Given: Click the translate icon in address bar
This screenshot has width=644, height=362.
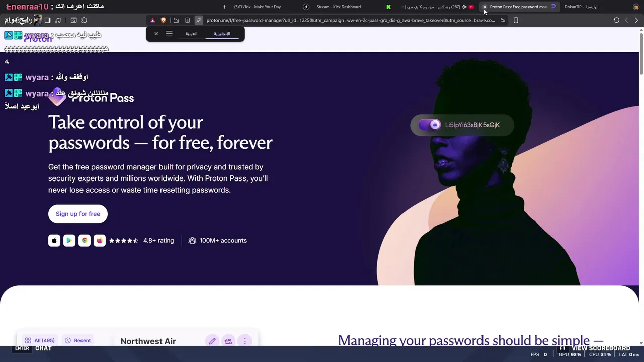Looking at the screenshot, I should point(199,20).
